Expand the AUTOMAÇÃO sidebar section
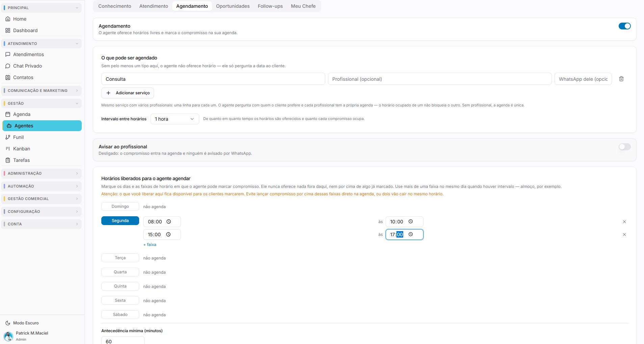The width and height of the screenshot is (644, 344). 42,186
